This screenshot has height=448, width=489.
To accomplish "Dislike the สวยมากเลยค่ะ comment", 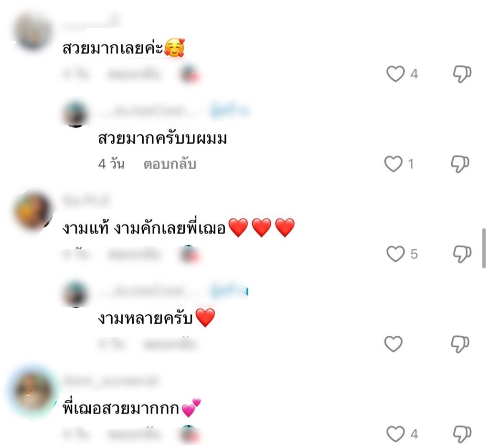I will (x=462, y=74).
